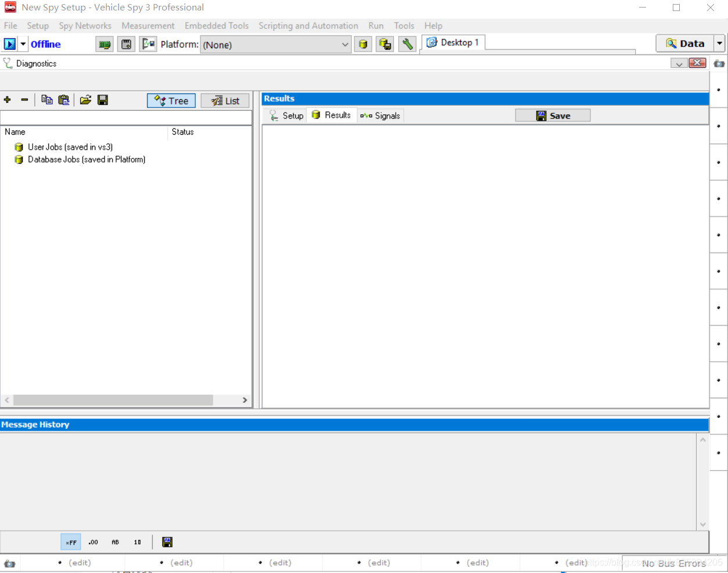This screenshot has height=573, width=728.
Task: Click the Diagnostics view chevron dropdown button
Action: [679, 63]
